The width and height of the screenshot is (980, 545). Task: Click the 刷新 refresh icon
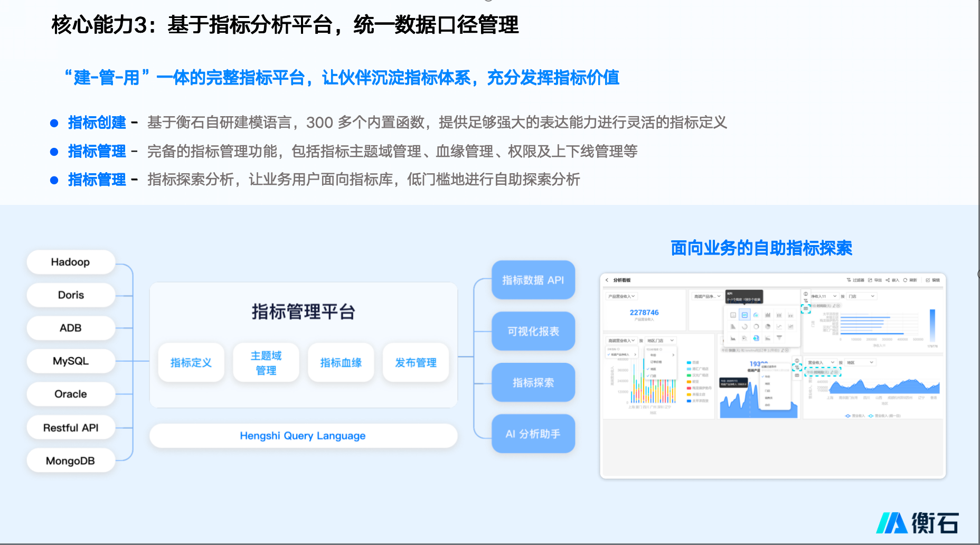click(906, 280)
